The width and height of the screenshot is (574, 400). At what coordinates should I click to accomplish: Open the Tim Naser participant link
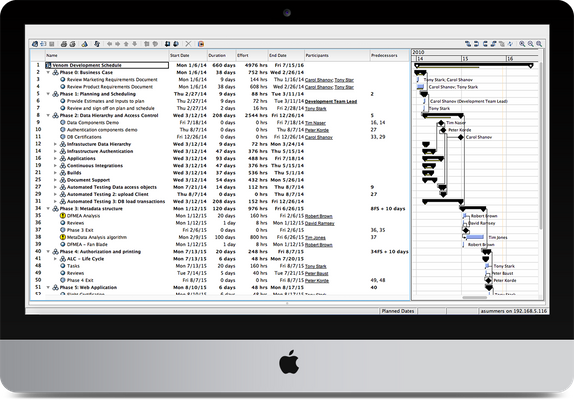tap(315, 123)
